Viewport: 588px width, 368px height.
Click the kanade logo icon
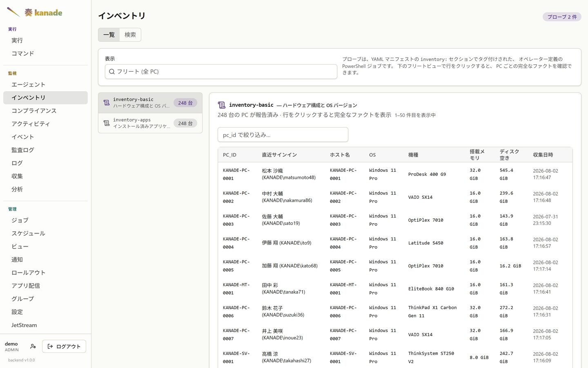(13, 12)
